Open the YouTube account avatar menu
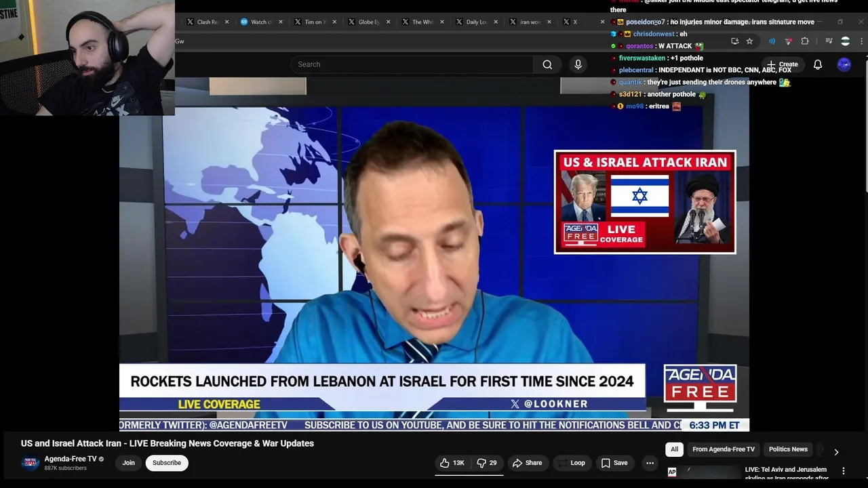Image resolution: width=868 pixels, height=488 pixels. [x=844, y=64]
